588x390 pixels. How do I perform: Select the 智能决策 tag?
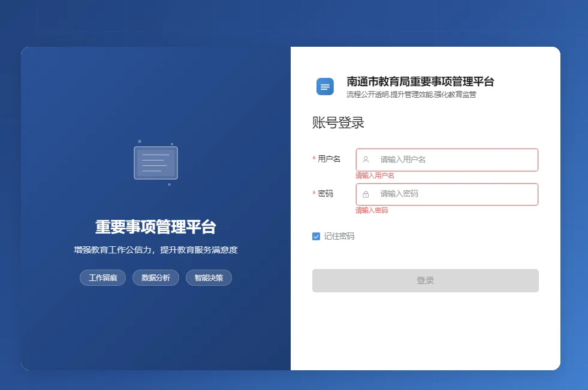point(209,278)
